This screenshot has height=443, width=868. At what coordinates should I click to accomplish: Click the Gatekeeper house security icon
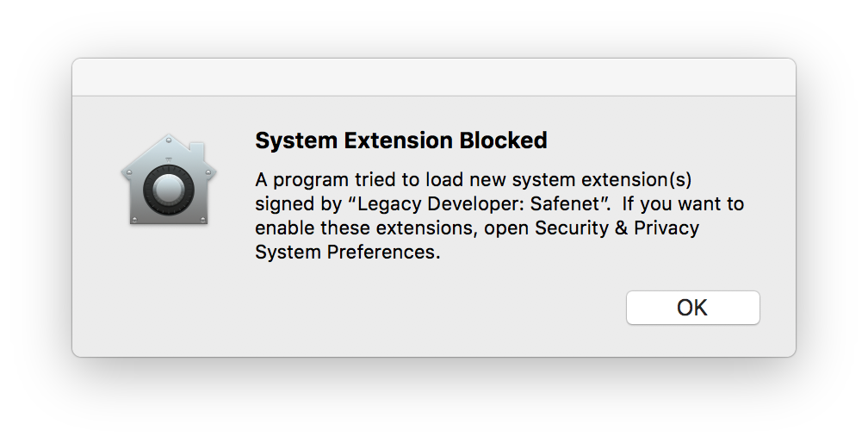point(169,179)
